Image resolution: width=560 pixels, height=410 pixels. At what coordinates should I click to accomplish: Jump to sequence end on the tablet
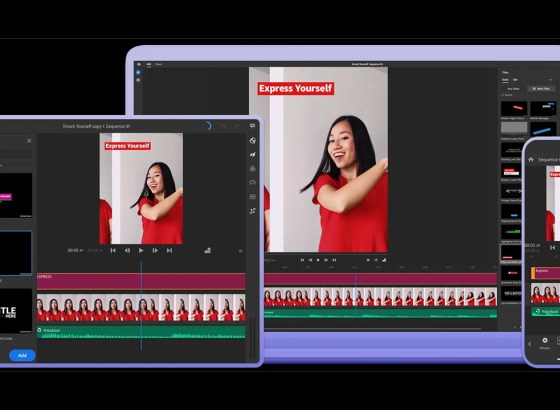point(169,251)
